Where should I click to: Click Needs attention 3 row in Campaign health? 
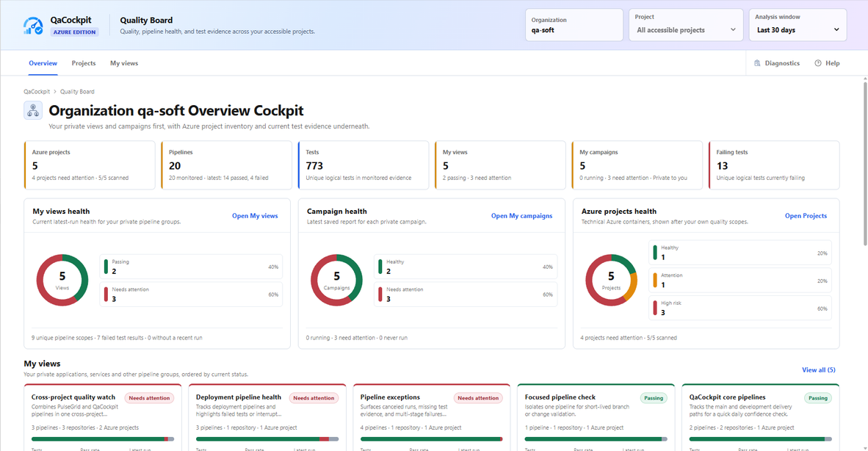466,295
